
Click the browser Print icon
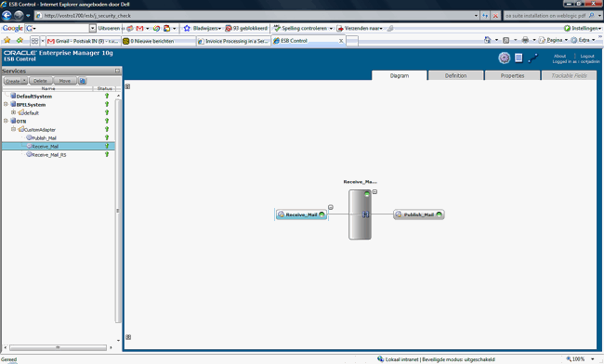[525, 40]
